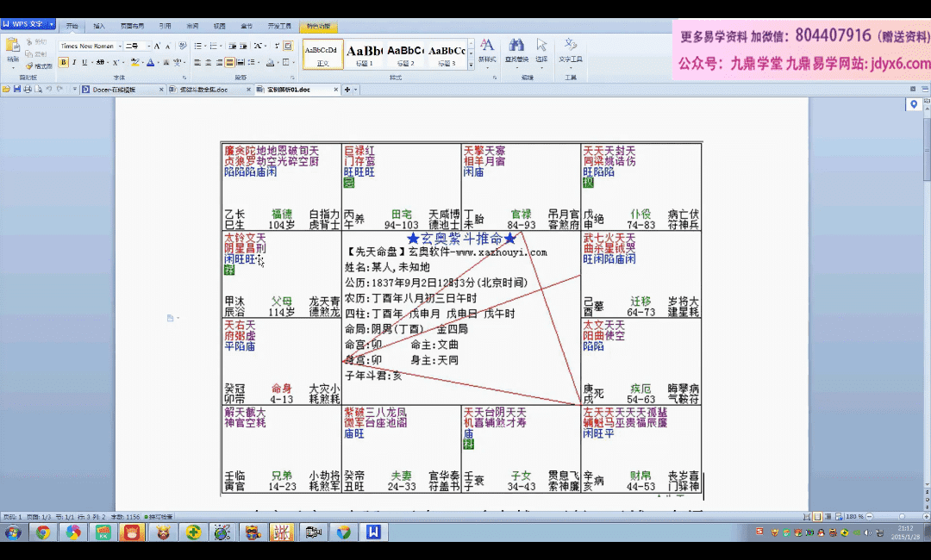Expand the font size dropdown
This screenshot has width=931, height=560.
click(149, 46)
